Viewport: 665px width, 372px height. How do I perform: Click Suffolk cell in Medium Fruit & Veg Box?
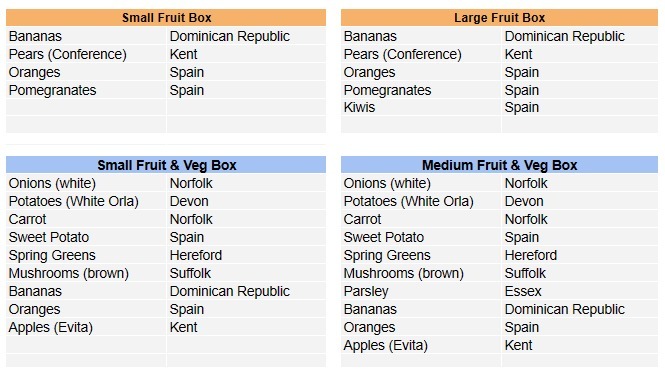(x=580, y=274)
